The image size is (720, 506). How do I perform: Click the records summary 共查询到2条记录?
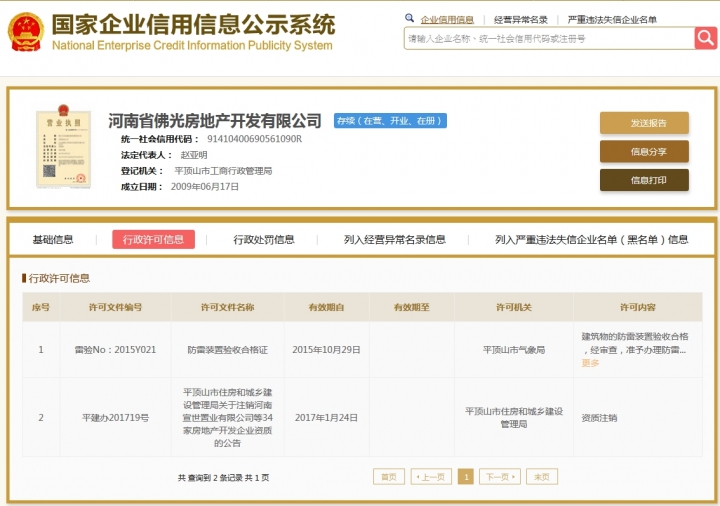[211, 478]
